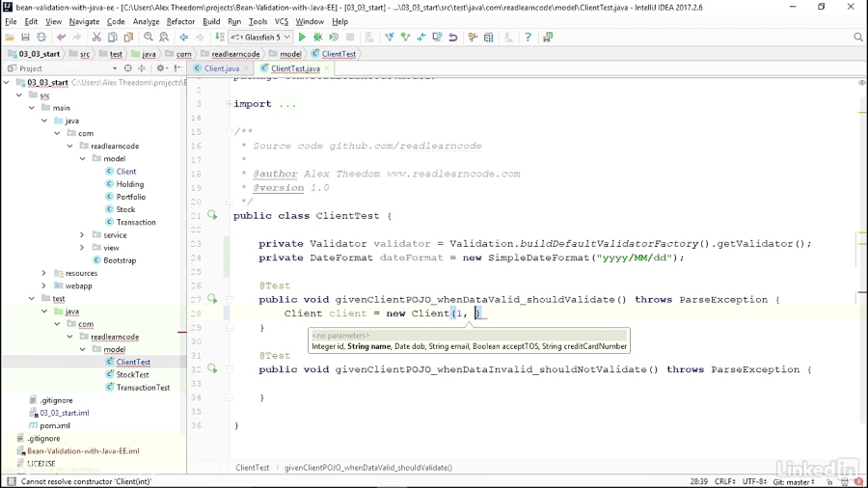This screenshot has height=488, width=868.
Task: Click the Undo arrow in toolbar
Action: click(61, 38)
